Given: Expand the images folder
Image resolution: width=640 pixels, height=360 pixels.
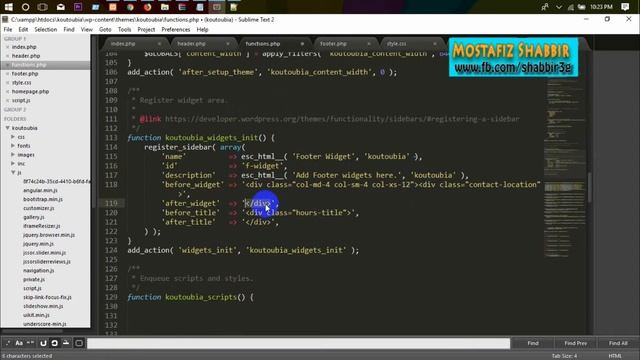Looking at the screenshot, I should (13, 155).
